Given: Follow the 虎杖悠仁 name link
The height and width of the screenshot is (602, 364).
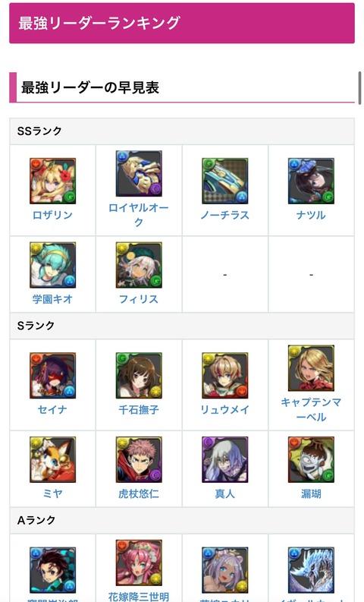Looking at the screenshot, I should point(139,493).
